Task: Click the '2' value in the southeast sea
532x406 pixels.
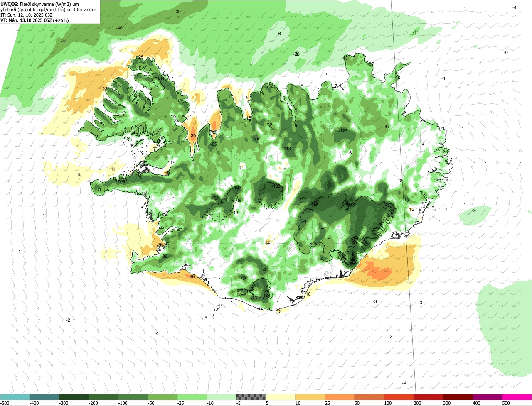Action: pos(391,336)
